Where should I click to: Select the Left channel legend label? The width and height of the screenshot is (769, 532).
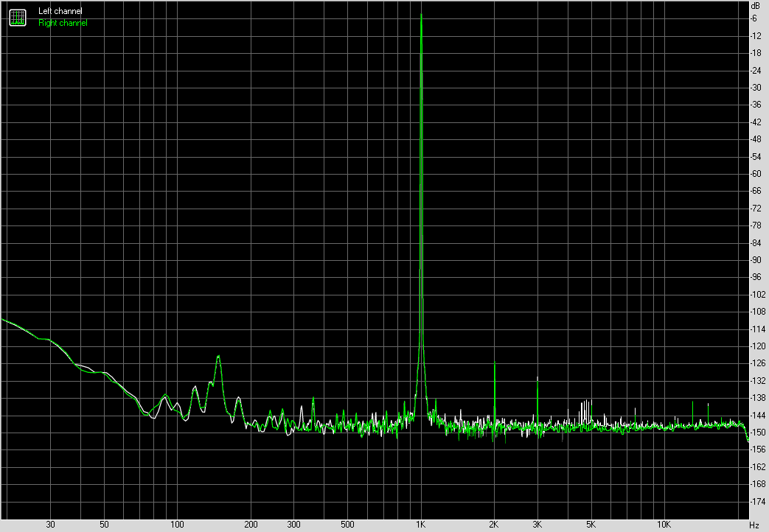tap(60, 11)
